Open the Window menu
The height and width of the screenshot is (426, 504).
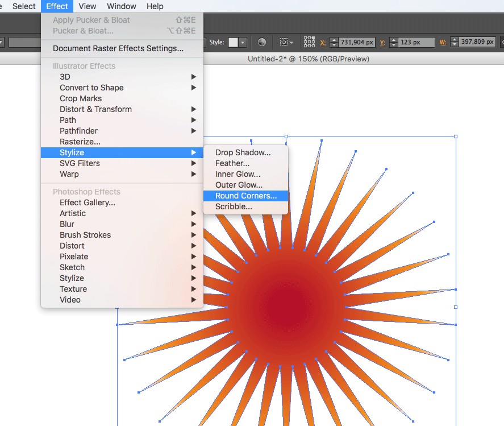pyautogui.click(x=122, y=6)
